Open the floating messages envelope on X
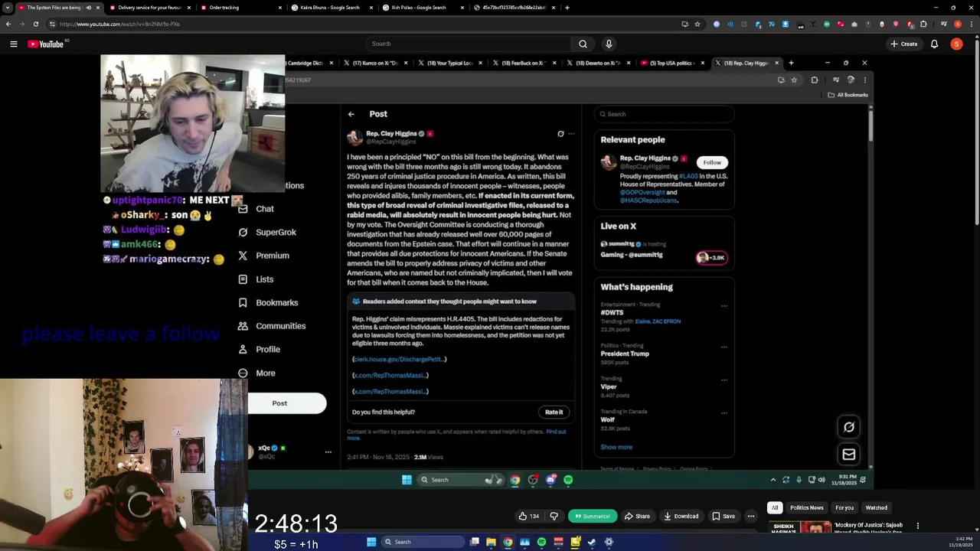The height and width of the screenshot is (551, 980). pos(849,455)
